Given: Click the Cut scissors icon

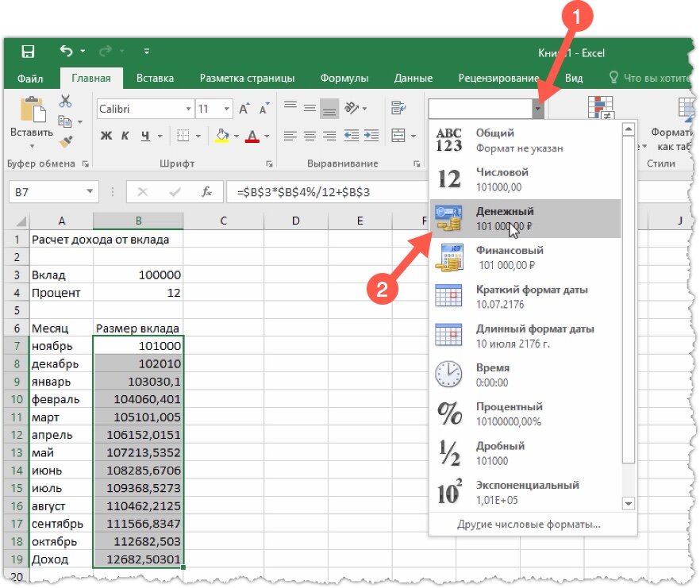Looking at the screenshot, I should pos(65,102).
